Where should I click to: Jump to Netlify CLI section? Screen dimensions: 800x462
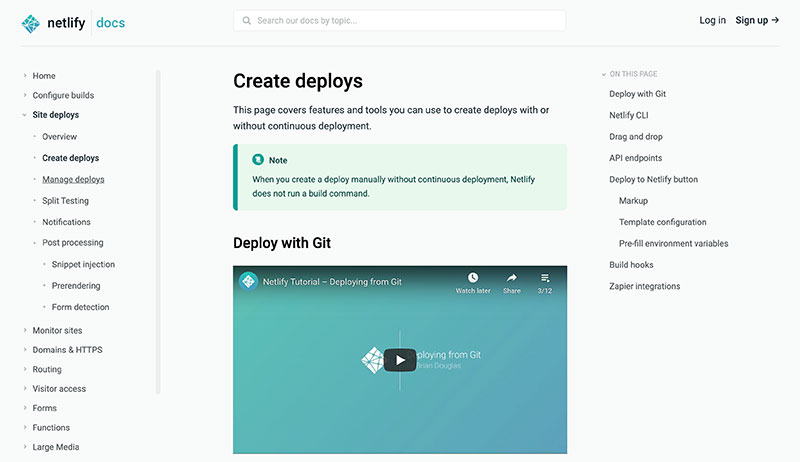point(629,115)
